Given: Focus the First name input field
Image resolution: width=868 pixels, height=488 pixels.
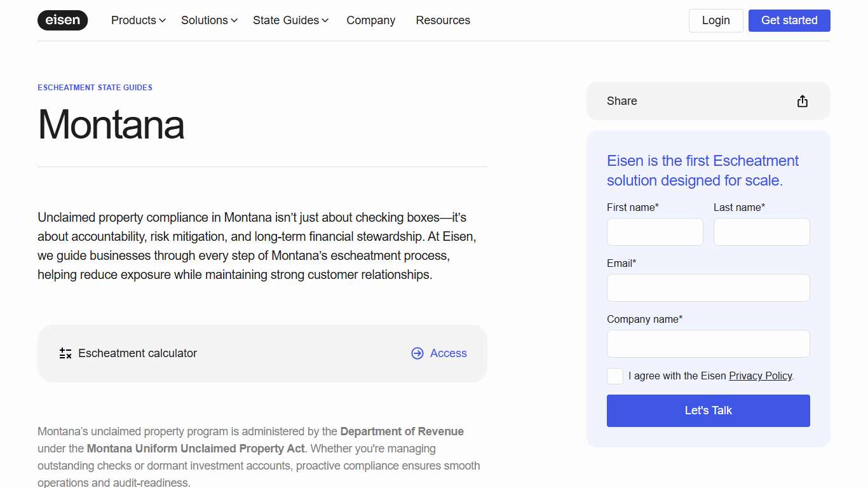Looking at the screenshot, I should 654,232.
